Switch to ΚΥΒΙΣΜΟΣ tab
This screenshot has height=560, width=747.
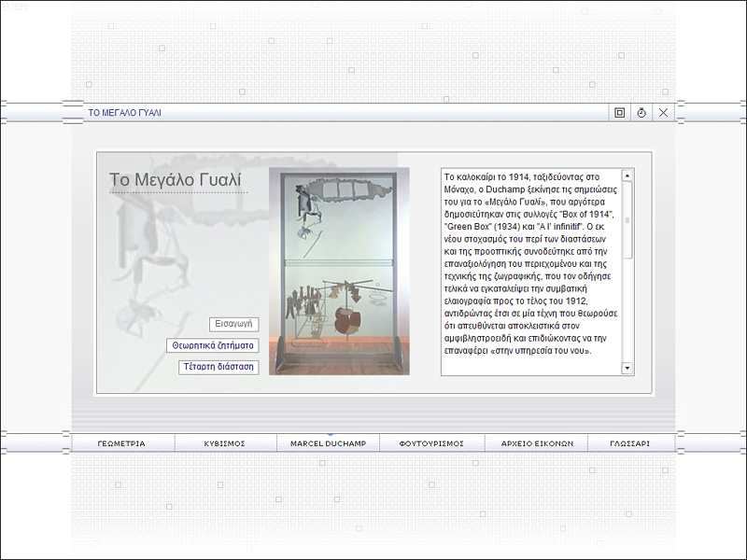click(x=224, y=443)
